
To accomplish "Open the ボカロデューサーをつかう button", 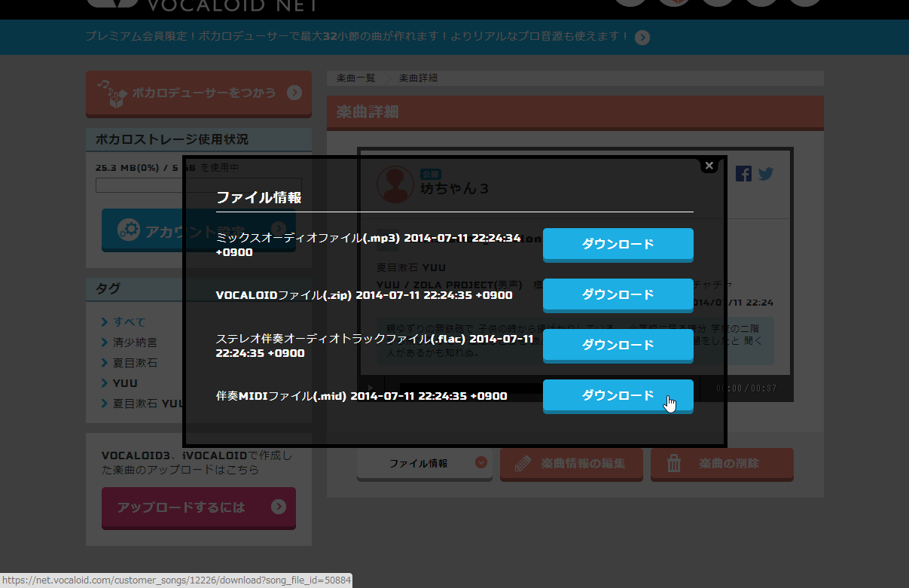I will point(199,93).
